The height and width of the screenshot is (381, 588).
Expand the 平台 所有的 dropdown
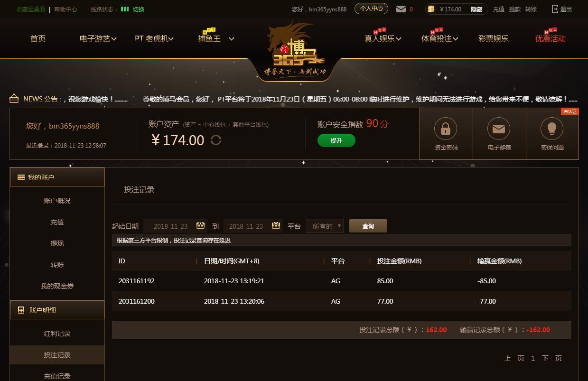coord(325,226)
